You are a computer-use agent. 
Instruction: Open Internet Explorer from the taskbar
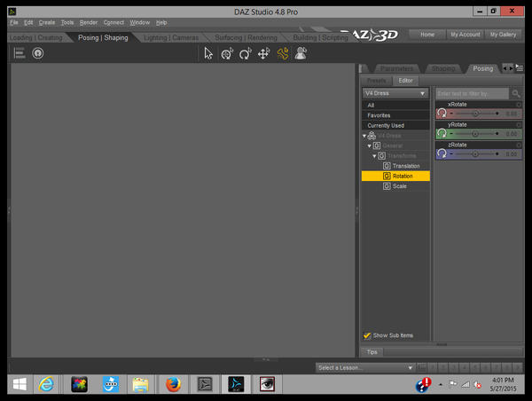(x=46, y=384)
